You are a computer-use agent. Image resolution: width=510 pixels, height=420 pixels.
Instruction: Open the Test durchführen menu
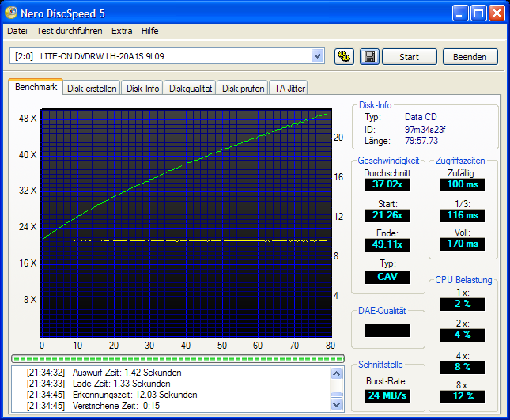70,31
